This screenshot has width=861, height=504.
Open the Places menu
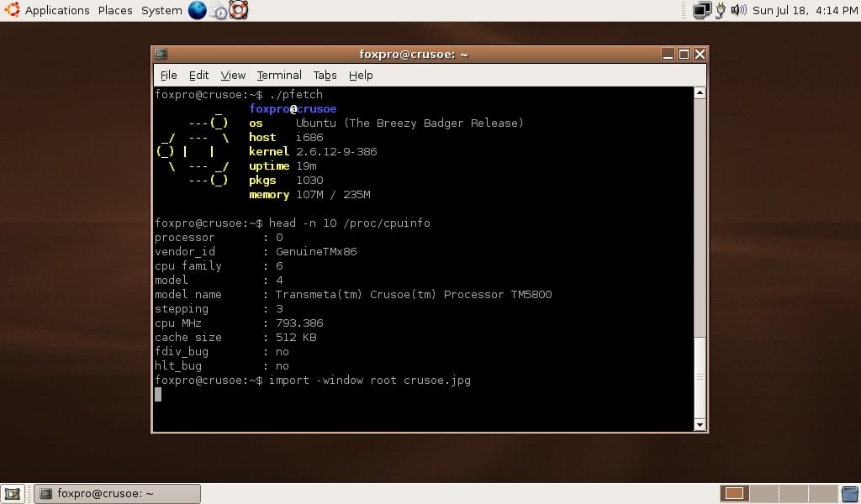click(114, 10)
